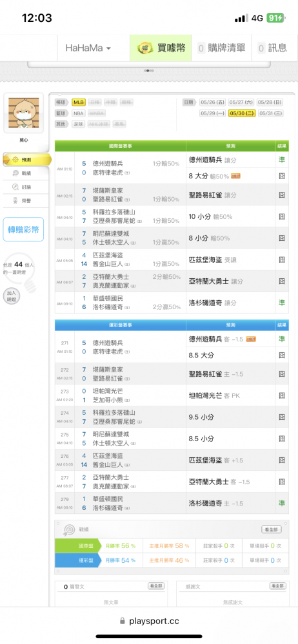The height and width of the screenshot is (644, 298).
Task: Click the 主推 badge beside 8 大分
Action: 236,176
